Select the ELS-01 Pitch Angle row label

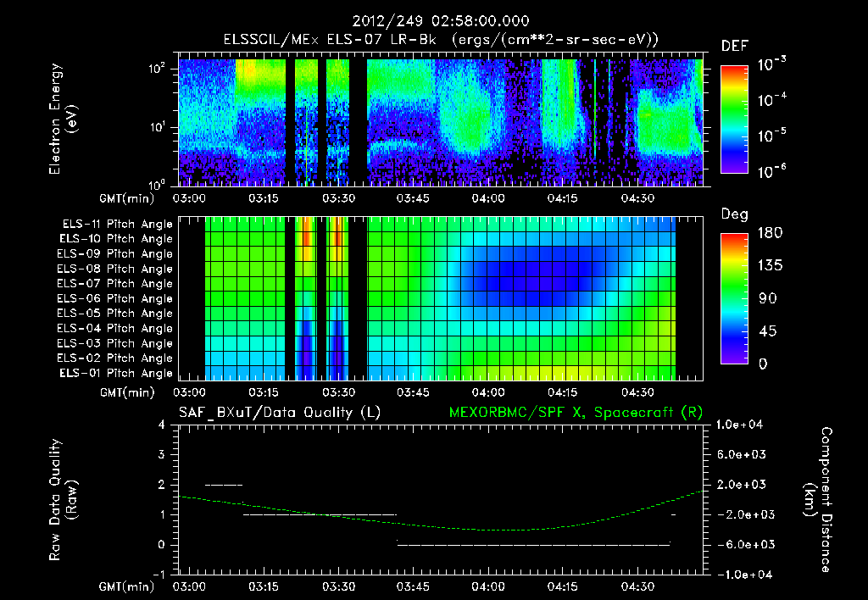pos(116,373)
